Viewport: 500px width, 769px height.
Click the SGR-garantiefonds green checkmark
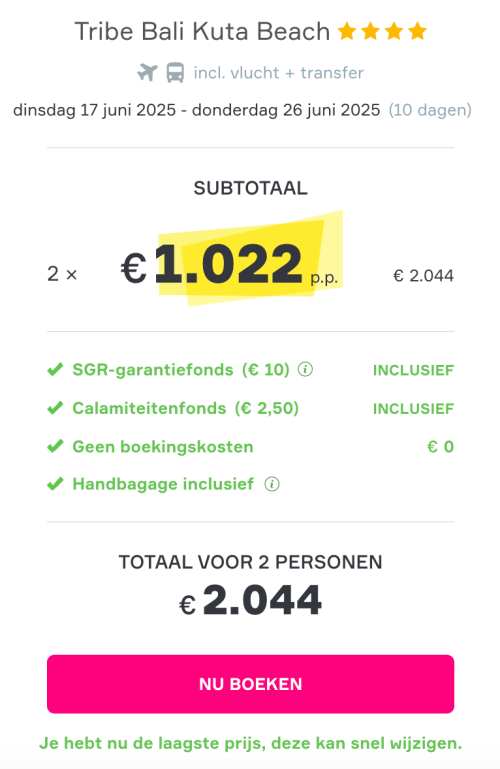(x=55, y=369)
